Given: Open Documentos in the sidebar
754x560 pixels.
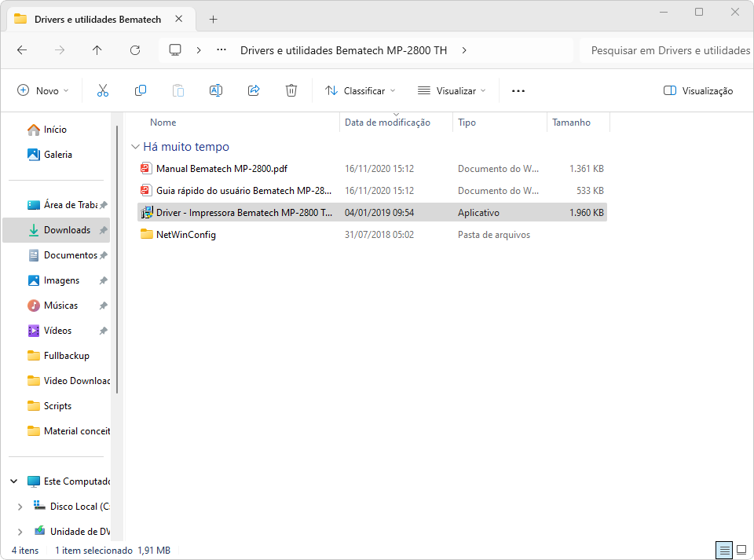Looking at the screenshot, I should pyautogui.click(x=57, y=255).
